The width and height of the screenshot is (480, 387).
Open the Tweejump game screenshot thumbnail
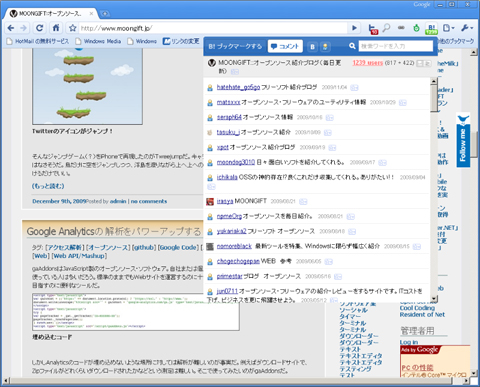click(x=87, y=86)
